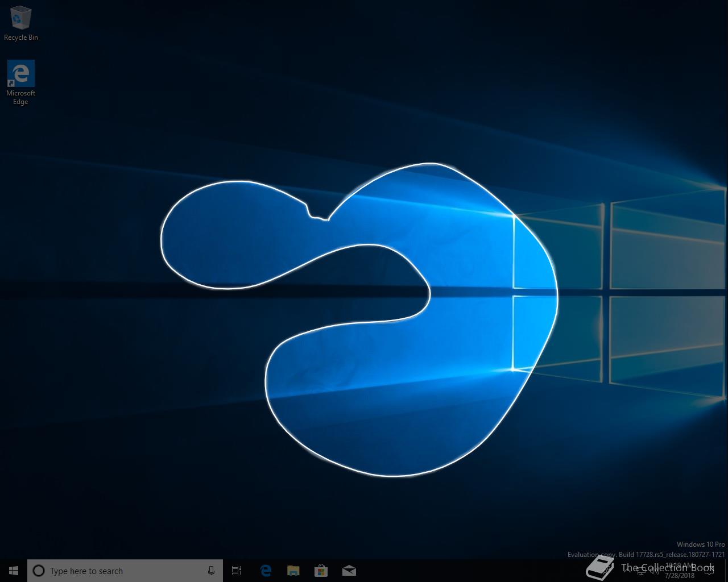728x582 pixels.
Task: Open Microsoft Store from the taskbar
Action: (x=321, y=571)
